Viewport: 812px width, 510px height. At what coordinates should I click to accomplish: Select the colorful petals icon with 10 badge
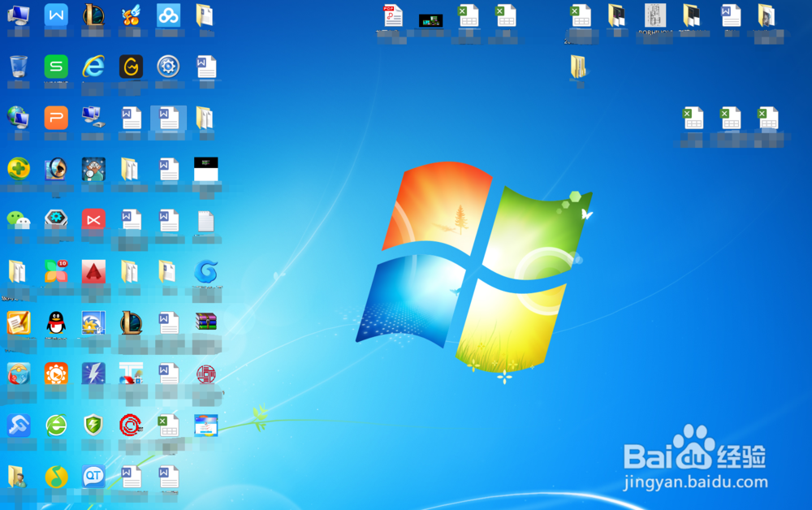point(56,272)
